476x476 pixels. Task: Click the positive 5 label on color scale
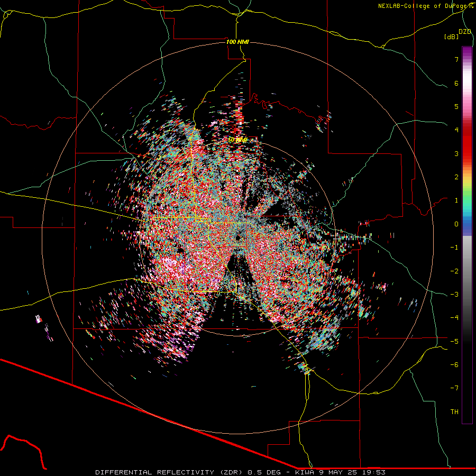[456, 106]
